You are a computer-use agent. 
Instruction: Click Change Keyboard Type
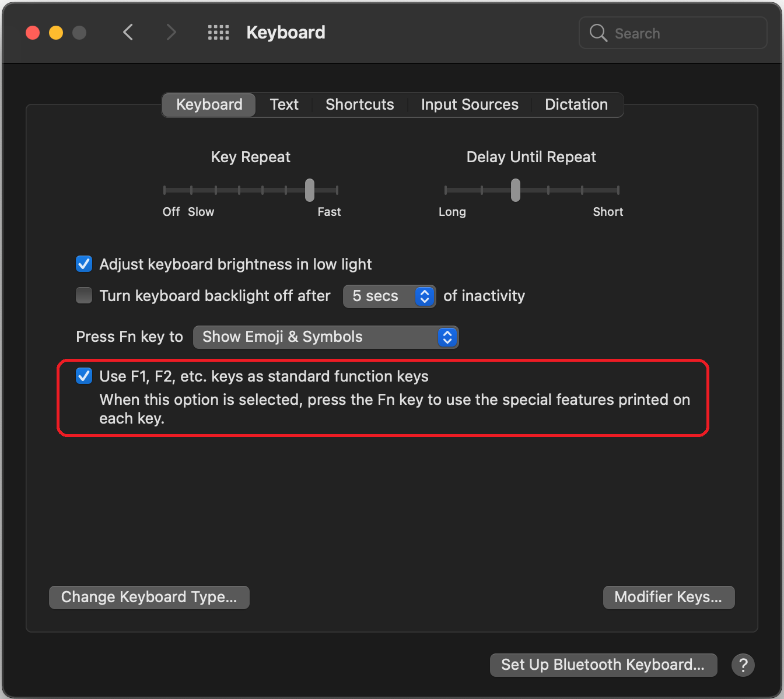point(149,597)
